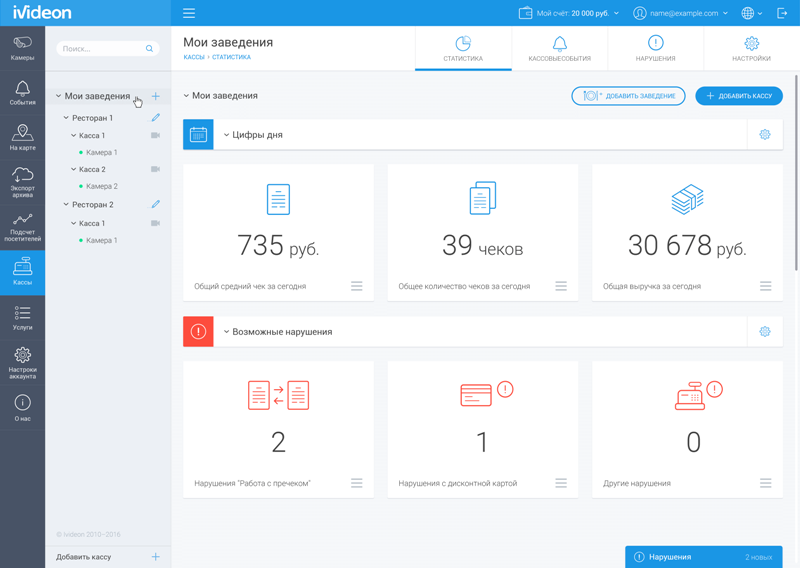Click the Добавить заведение button
The image size is (800, 568).
tap(628, 96)
